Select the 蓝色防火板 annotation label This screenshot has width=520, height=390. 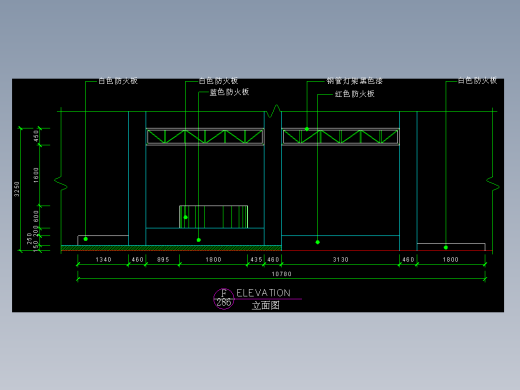point(229,92)
